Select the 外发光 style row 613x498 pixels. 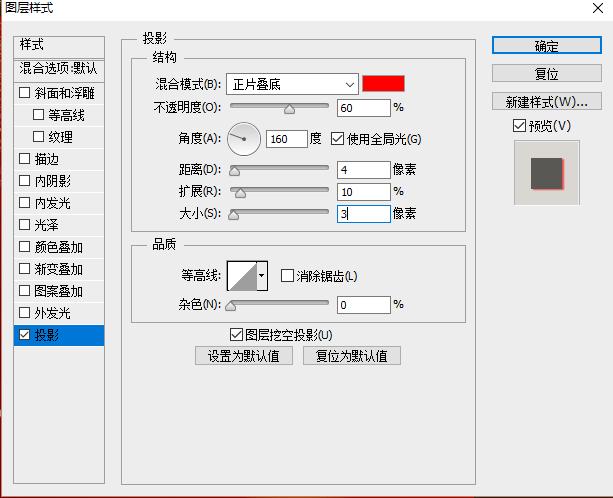(x=59, y=313)
